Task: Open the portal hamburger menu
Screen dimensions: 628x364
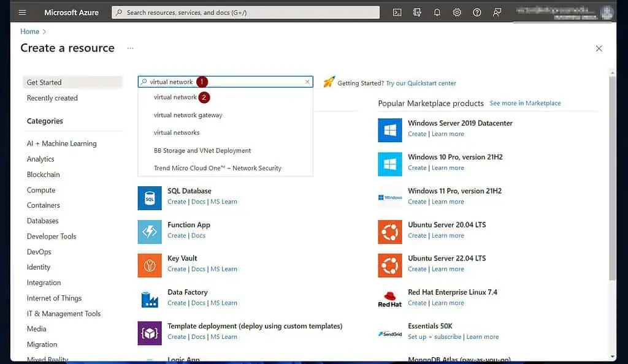Action: click(22, 11)
